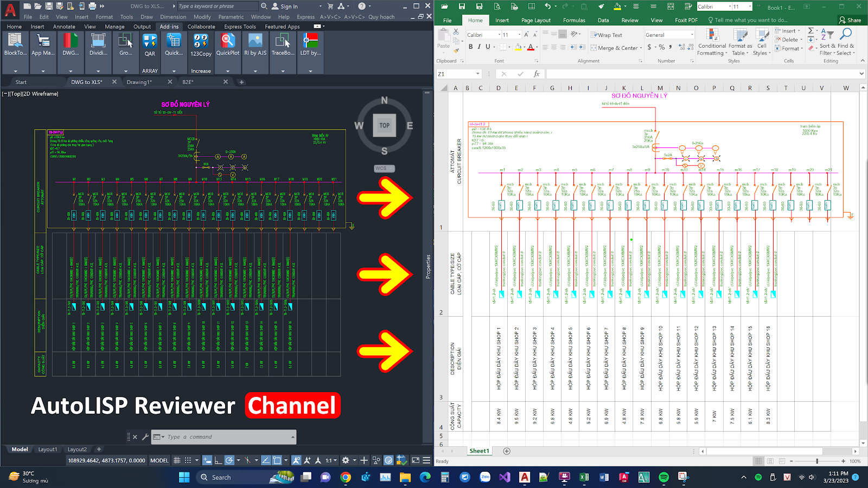The width and height of the screenshot is (868, 488).
Task: Open the Excel font name dropdown in ribbon
Action: pos(499,35)
